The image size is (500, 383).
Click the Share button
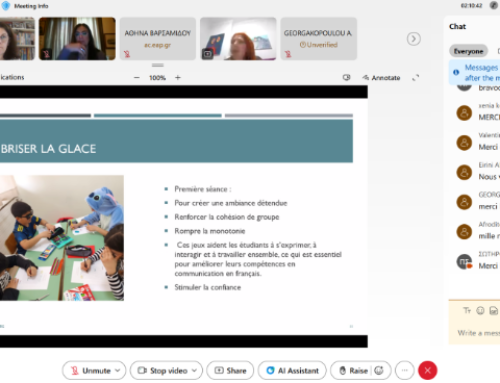click(x=230, y=370)
